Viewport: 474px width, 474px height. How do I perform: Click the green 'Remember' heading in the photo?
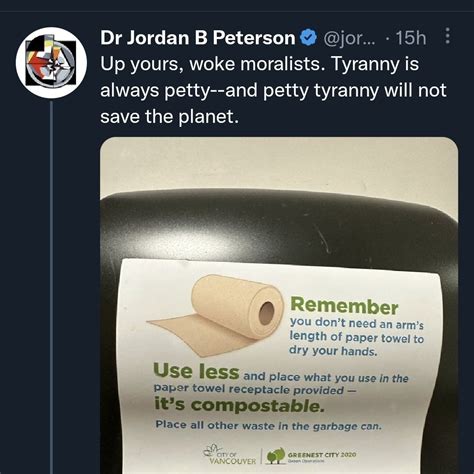pos(344,306)
